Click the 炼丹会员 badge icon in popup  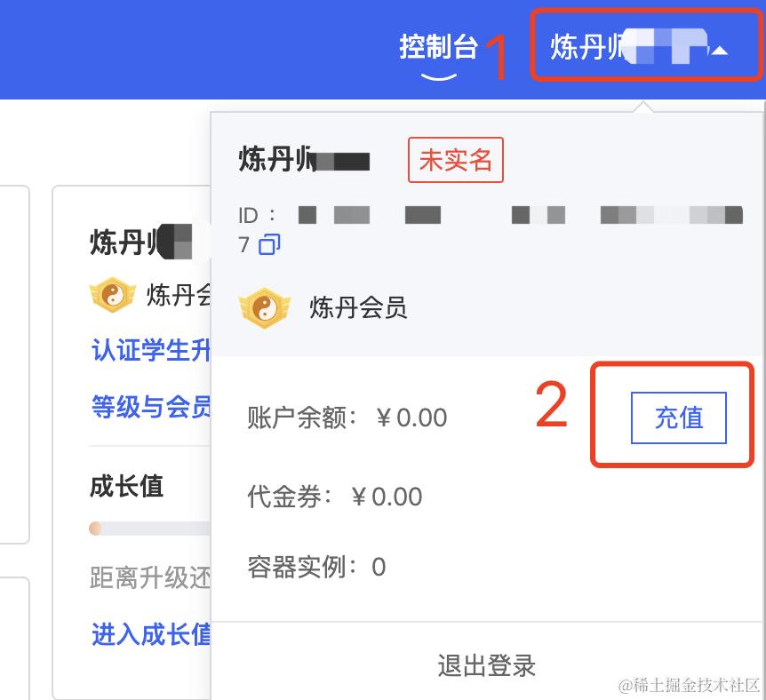pyautogui.click(x=264, y=307)
